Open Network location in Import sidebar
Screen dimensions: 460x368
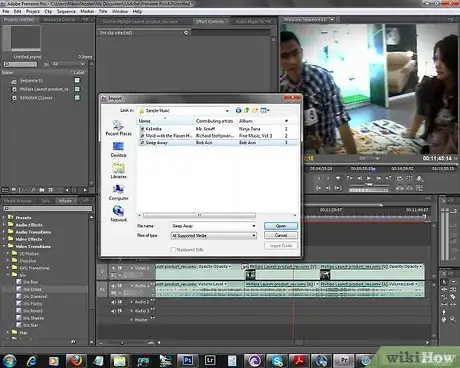[118, 214]
